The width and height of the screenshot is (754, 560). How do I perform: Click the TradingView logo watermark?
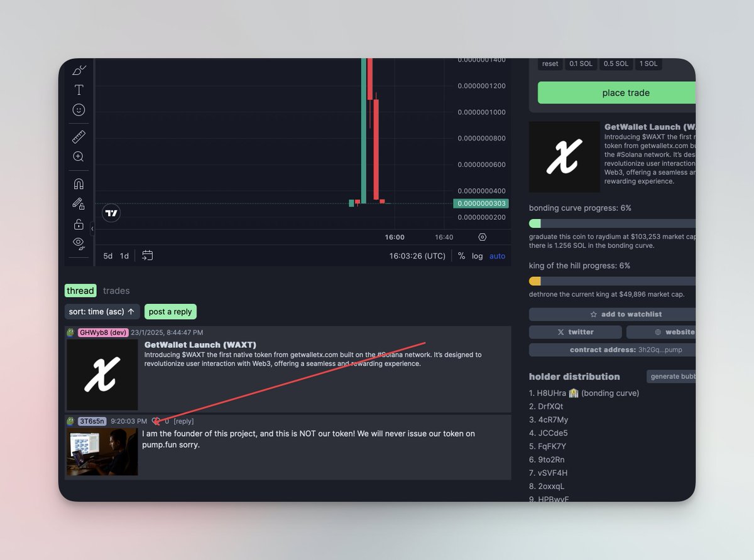coord(111,213)
